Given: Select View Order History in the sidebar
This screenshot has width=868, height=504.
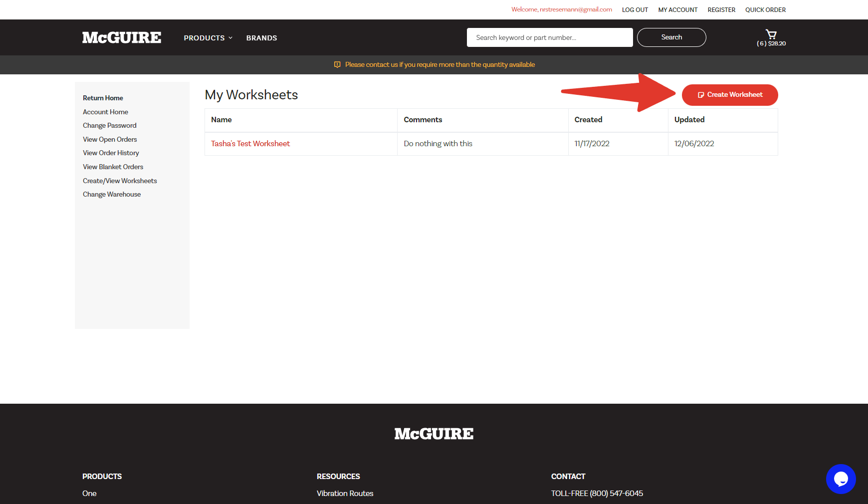Looking at the screenshot, I should click(x=111, y=153).
